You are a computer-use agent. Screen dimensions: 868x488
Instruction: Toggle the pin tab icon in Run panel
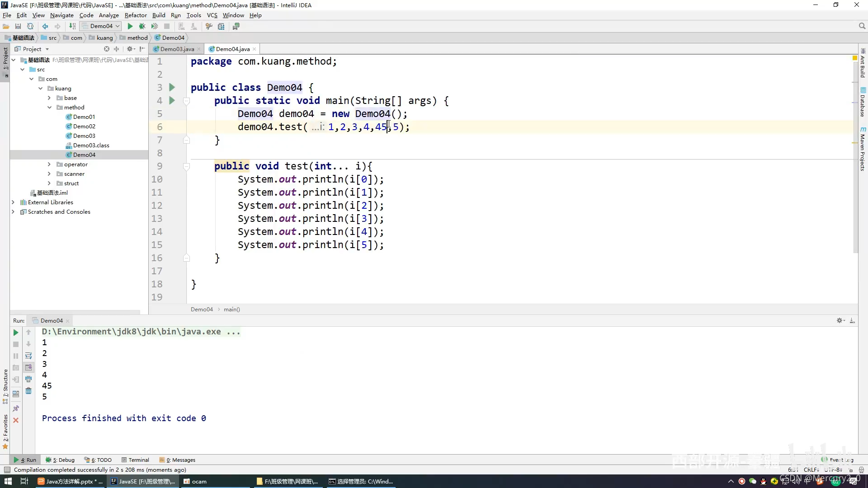(16, 408)
